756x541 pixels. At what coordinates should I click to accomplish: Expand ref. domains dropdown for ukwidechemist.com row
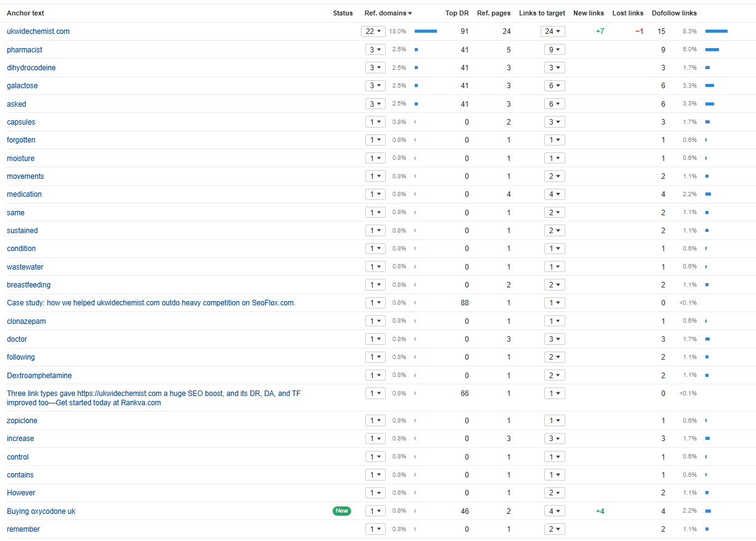click(x=373, y=31)
